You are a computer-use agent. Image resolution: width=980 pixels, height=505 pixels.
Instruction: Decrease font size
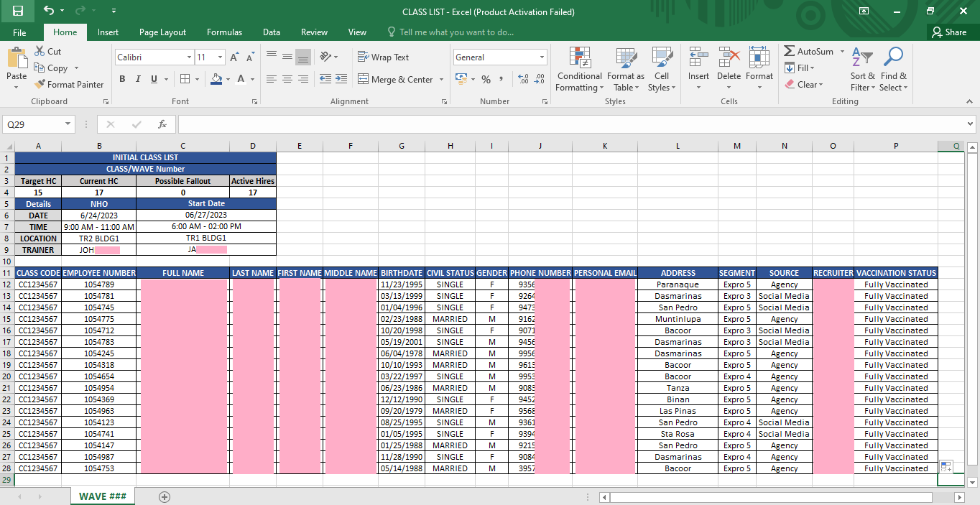click(250, 57)
